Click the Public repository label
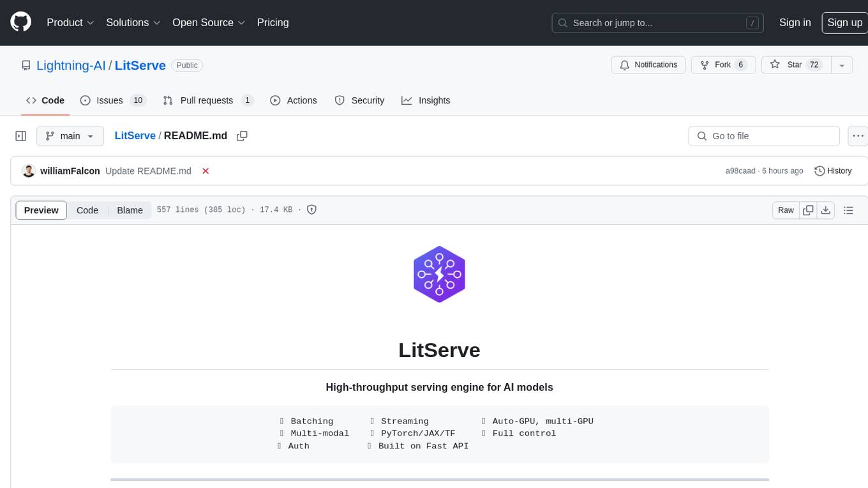This screenshot has height=488, width=868. pos(187,65)
